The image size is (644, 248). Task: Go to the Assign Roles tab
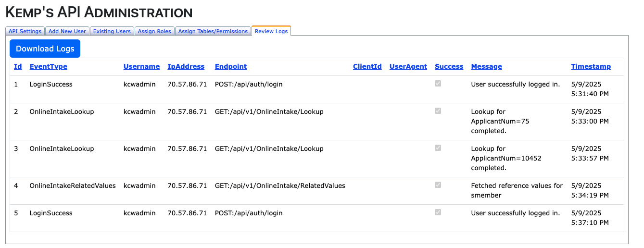[154, 31]
